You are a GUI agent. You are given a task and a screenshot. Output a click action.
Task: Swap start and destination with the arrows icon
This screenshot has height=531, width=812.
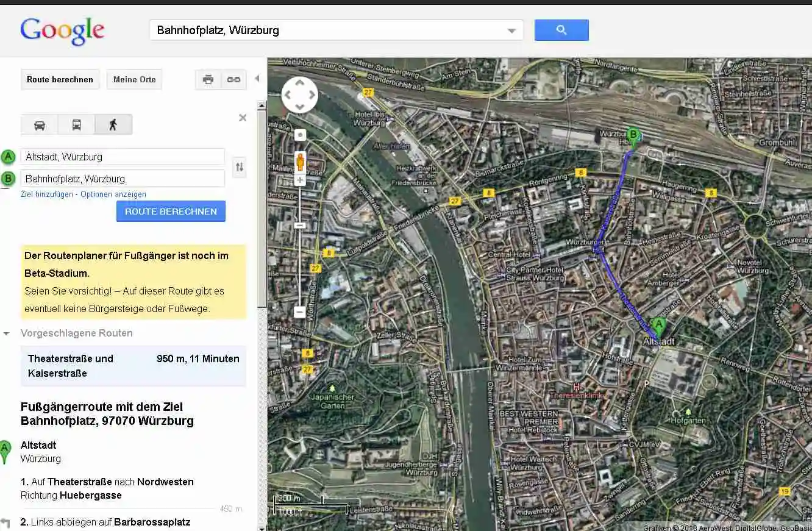pyautogui.click(x=240, y=167)
